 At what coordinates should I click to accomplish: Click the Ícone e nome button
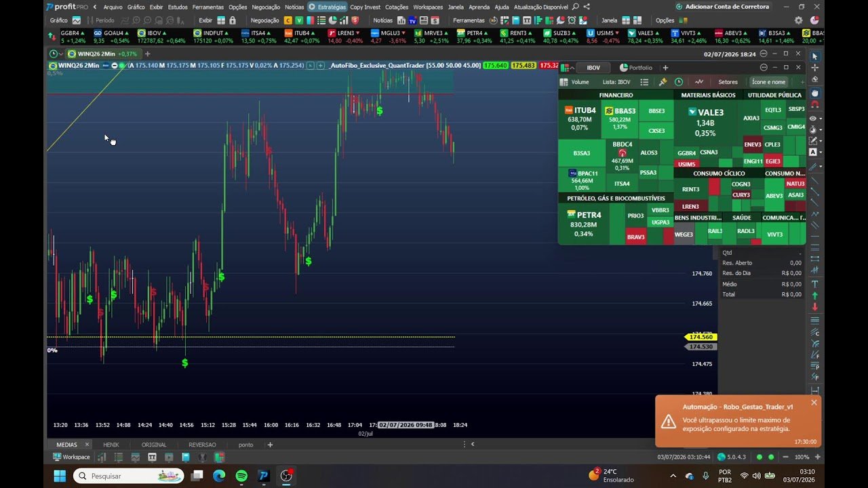[x=768, y=82]
